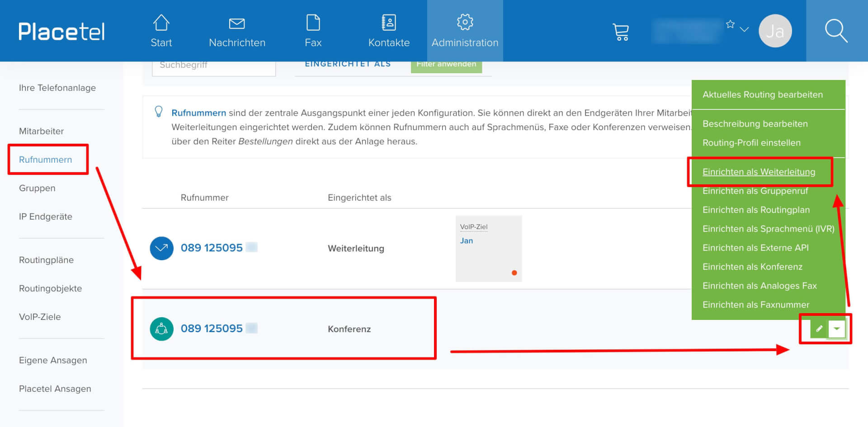Click the Eingerichtet als column header

[359, 197]
